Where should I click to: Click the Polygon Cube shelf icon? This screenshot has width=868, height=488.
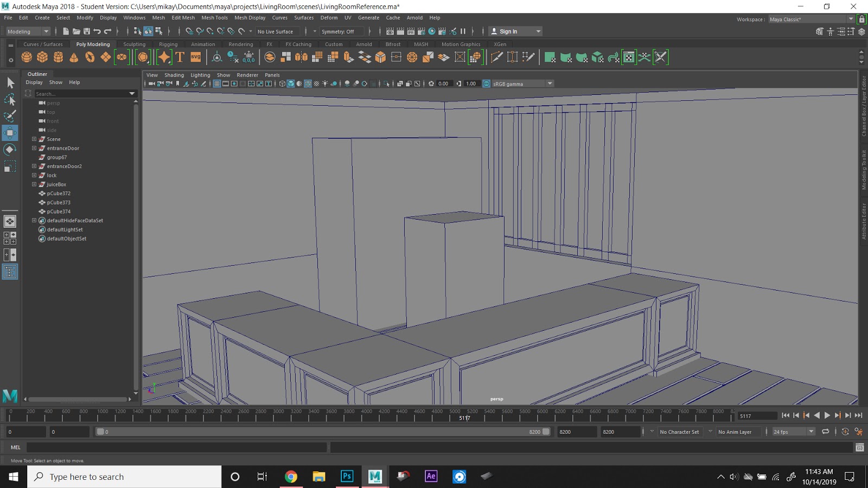42,57
